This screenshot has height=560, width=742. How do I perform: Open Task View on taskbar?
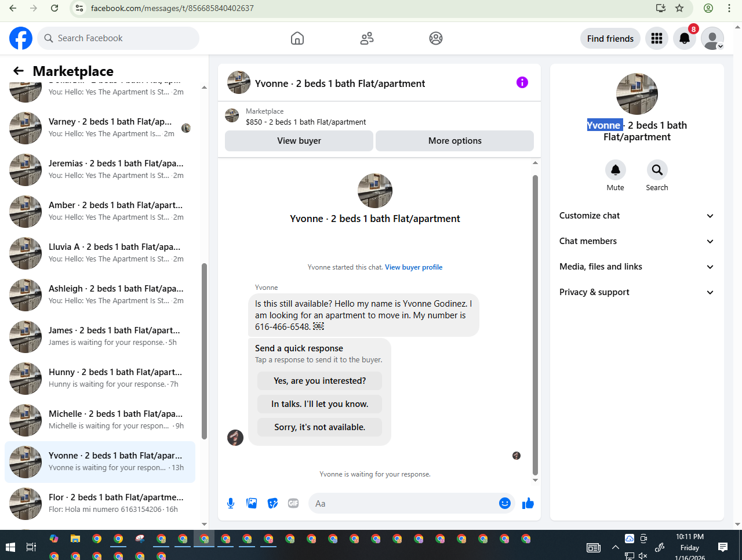(x=31, y=547)
